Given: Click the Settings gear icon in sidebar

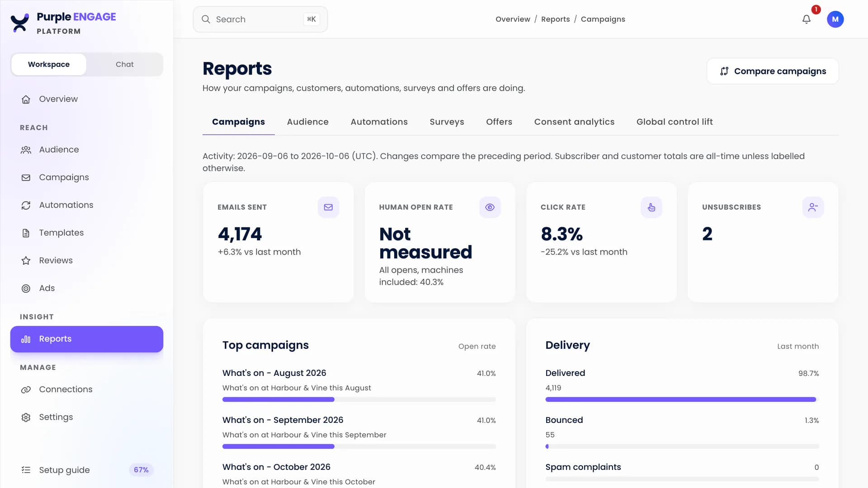Looking at the screenshot, I should pos(26,418).
